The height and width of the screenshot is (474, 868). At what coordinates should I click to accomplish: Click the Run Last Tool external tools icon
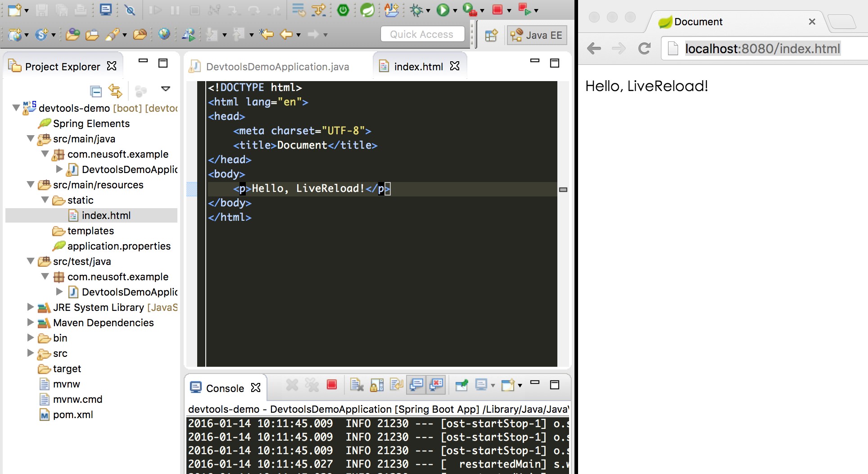pyautogui.click(x=469, y=10)
